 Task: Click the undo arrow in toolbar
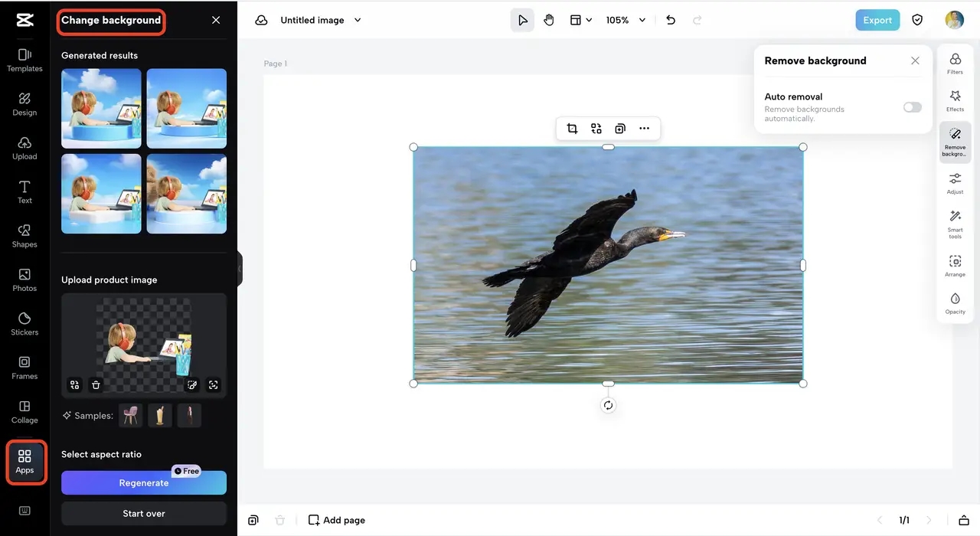[x=671, y=21]
